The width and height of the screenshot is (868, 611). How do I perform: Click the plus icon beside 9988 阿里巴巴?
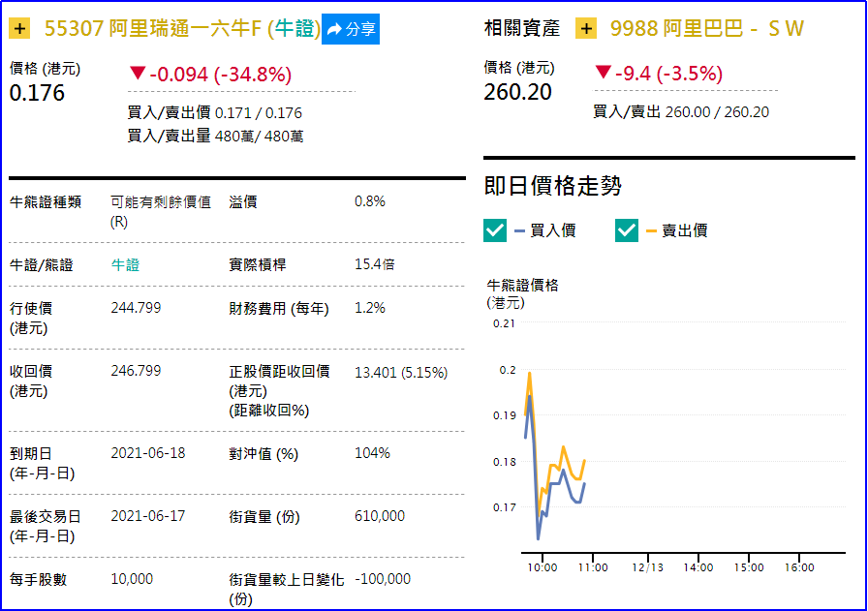(x=586, y=28)
